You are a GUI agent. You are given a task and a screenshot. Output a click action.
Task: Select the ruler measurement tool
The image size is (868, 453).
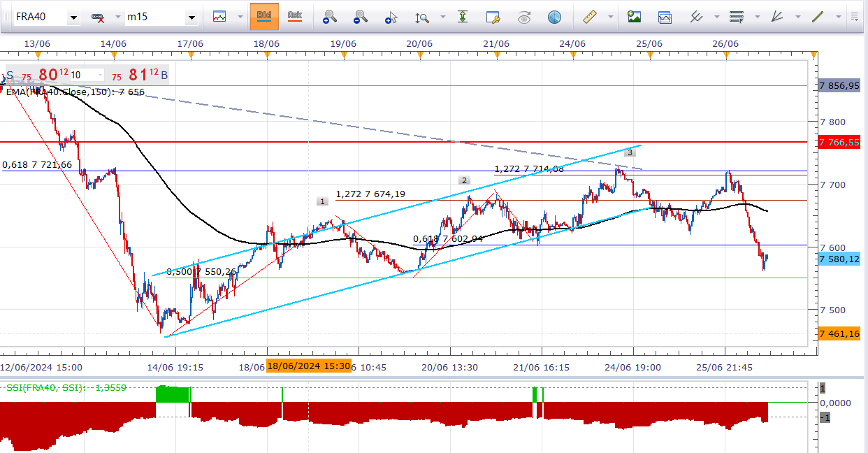(590, 17)
